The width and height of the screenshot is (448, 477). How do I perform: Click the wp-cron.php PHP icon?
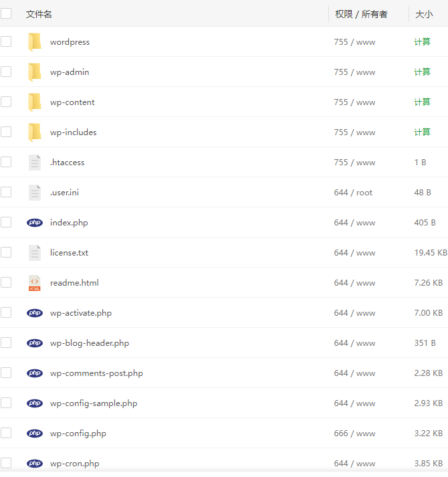click(35, 464)
